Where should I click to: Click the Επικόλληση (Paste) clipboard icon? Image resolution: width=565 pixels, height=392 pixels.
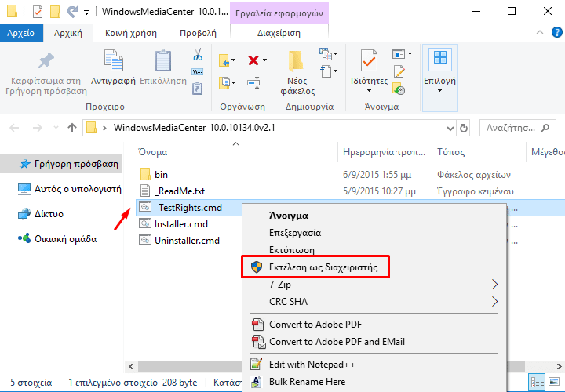click(163, 60)
